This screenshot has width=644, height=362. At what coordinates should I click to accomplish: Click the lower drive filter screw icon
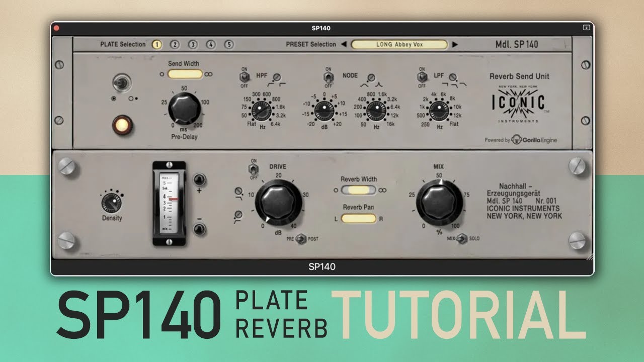[237, 215]
